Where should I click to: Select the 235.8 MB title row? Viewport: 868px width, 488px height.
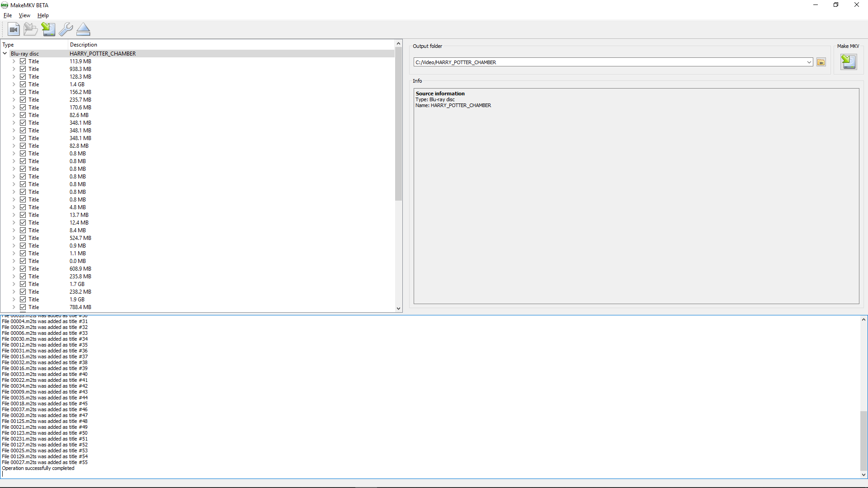tap(198, 277)
